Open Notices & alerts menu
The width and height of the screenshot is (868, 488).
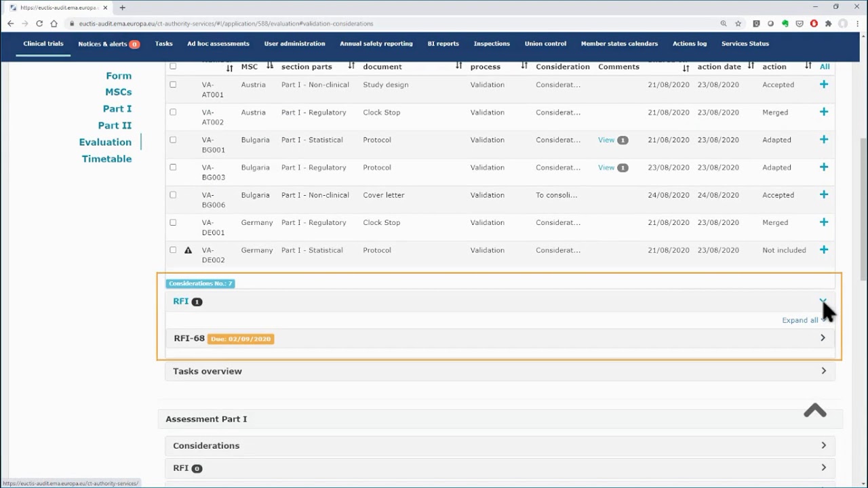coord(108,44)
